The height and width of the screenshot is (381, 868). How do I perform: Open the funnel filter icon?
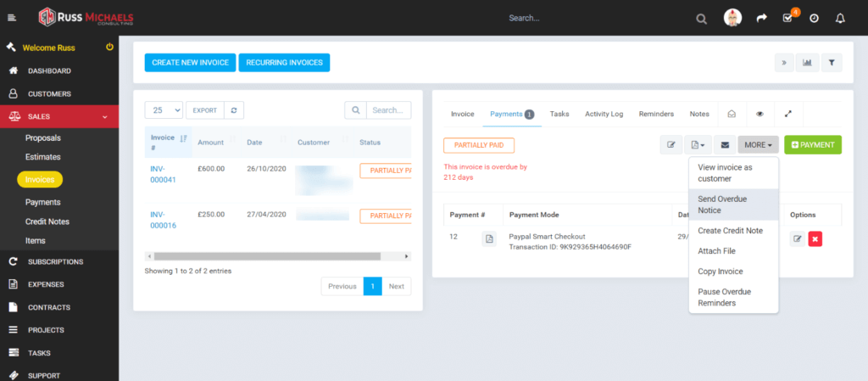[x=832, y=63]
